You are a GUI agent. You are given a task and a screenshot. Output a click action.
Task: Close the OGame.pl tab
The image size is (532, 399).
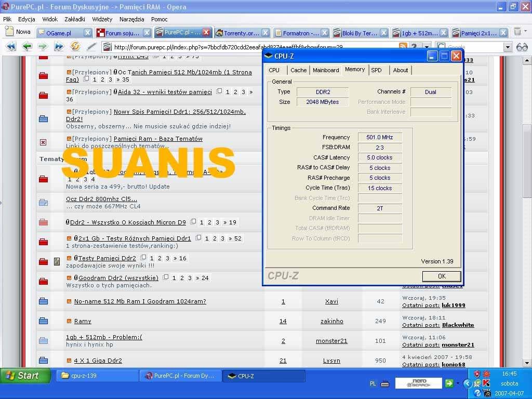87,33
